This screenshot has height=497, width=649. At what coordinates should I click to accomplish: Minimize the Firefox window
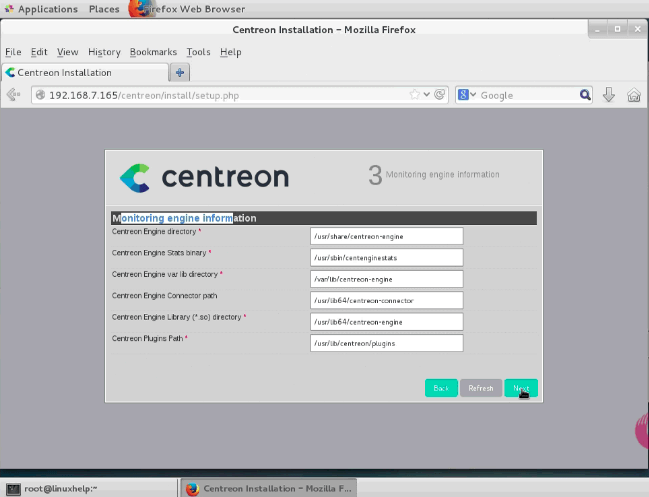pyautogui.click(x=597, y=30)
